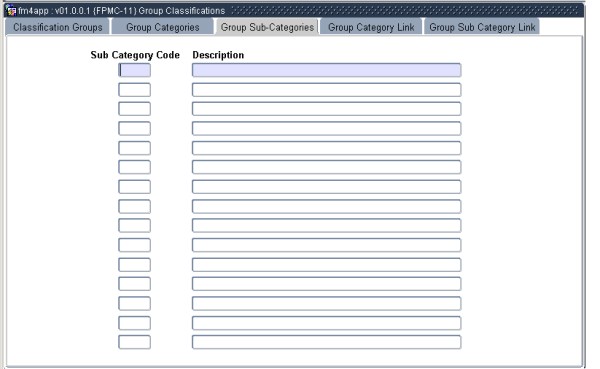
Task: Click the fourth Description field
Action: coord(326,128)
